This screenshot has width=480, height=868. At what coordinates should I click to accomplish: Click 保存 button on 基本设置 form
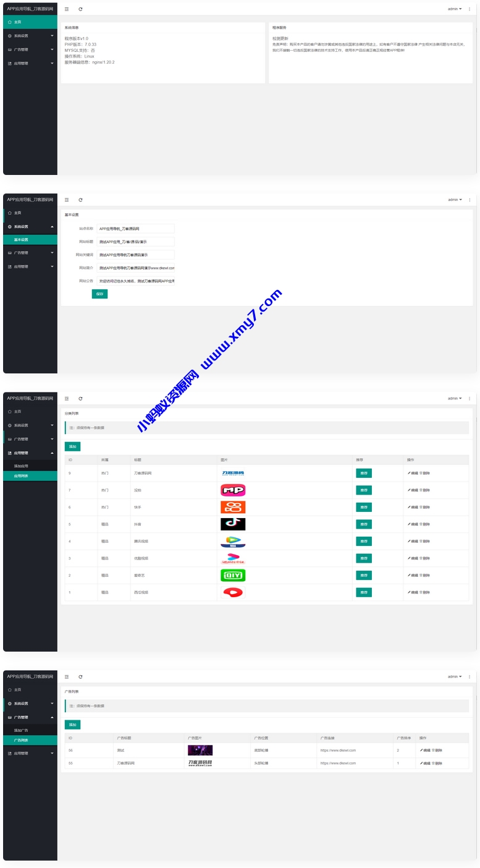click(99, 294)
